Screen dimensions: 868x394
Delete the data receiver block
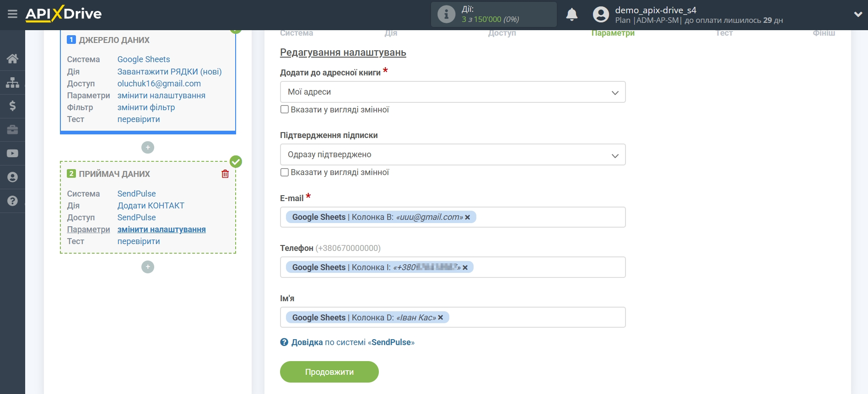pyautogui.click(x=225, y=174)
